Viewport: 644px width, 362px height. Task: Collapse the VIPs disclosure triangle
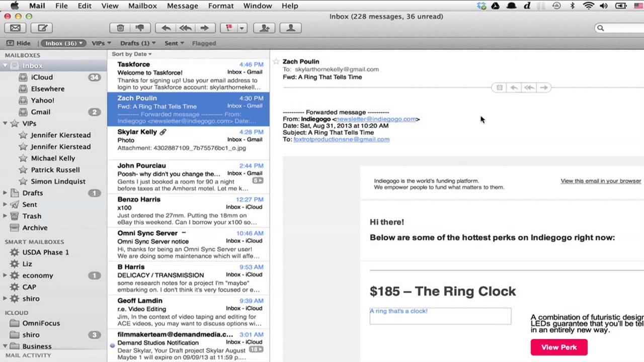pos(5,123)
